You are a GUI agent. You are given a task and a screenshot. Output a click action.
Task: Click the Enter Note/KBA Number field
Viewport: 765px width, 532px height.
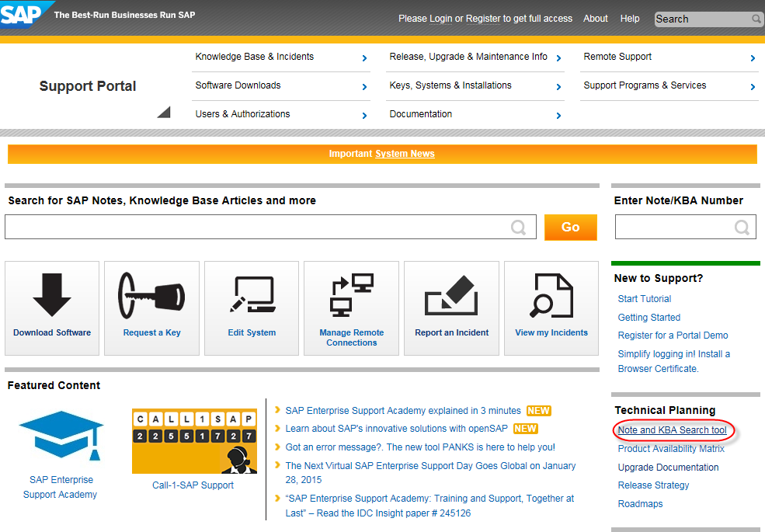676,227
